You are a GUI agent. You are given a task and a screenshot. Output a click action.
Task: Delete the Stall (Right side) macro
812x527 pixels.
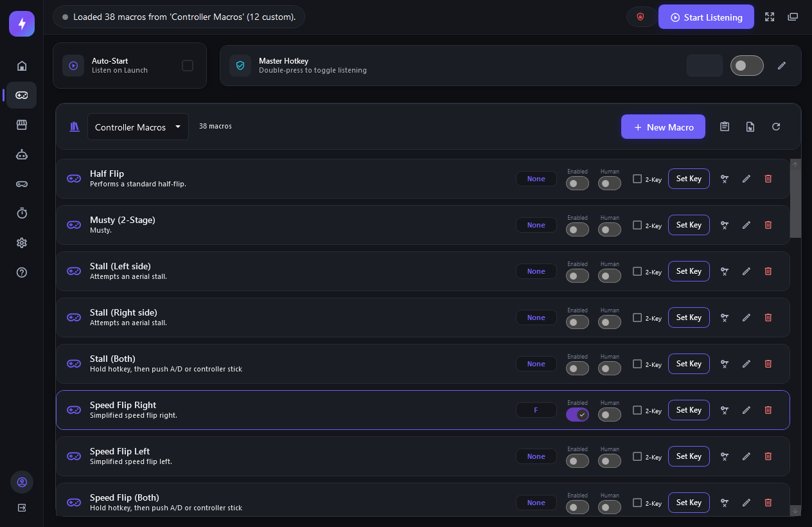click(768, 317)
